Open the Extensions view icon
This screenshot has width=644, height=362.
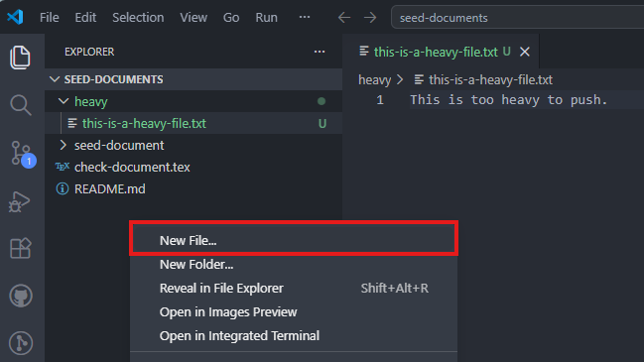(x=21, y=248)
